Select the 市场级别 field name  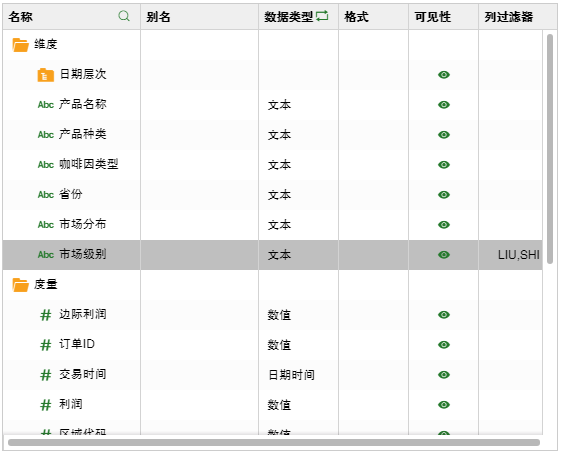coord(83,254)
